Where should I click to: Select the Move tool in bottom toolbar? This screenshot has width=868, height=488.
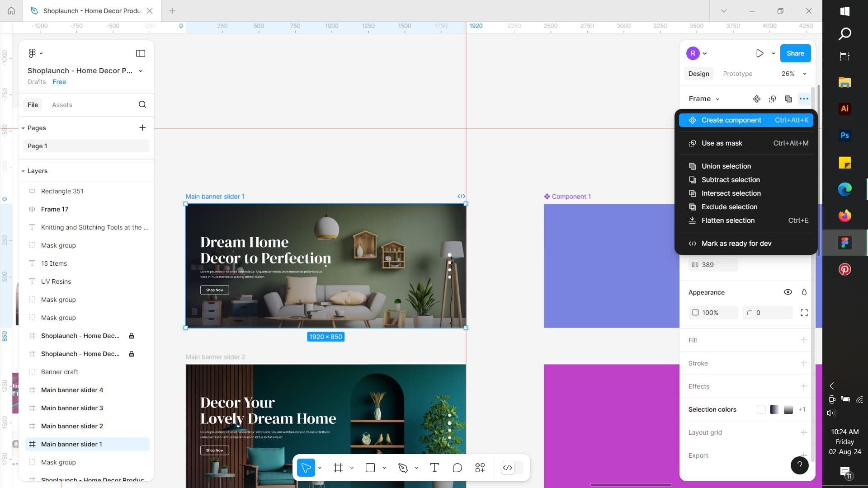306,468
